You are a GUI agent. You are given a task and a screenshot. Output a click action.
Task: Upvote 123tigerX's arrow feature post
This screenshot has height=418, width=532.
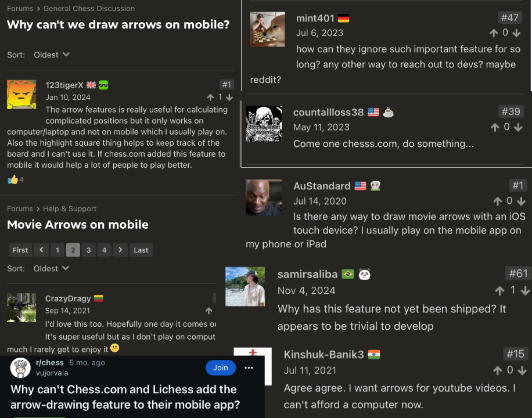click(210, 98)
